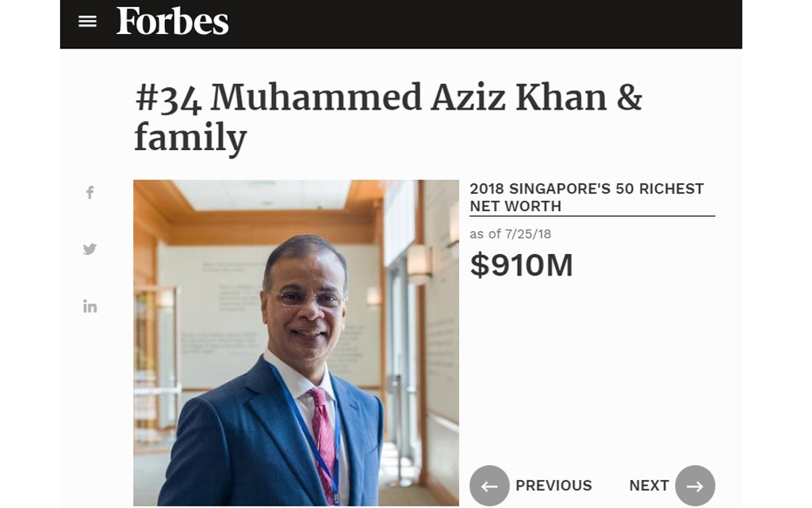812x508 pixels.
Task: Click the right arrow circle icon
Action: coord(695,485)
